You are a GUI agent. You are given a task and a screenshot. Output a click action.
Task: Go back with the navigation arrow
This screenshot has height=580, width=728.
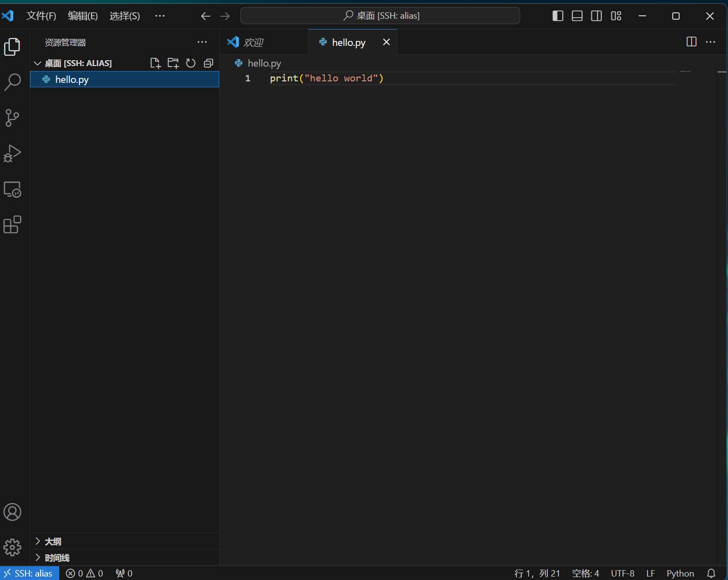206,16
